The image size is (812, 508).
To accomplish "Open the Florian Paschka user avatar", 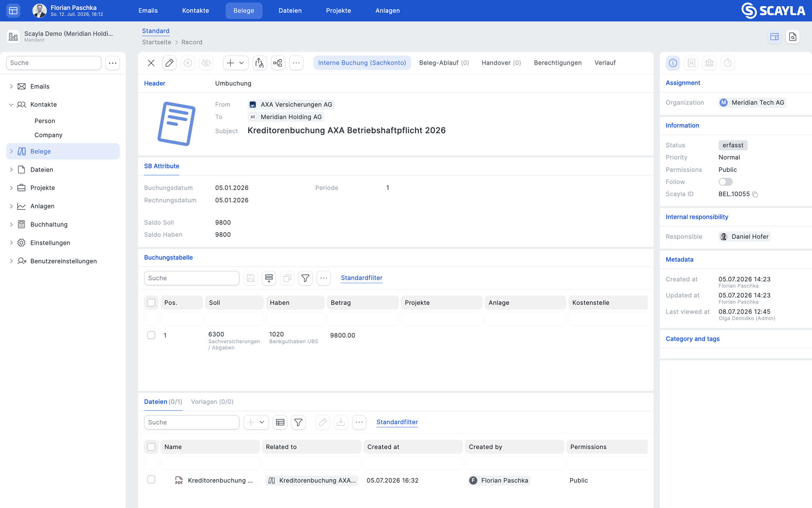I will (39, 11).
